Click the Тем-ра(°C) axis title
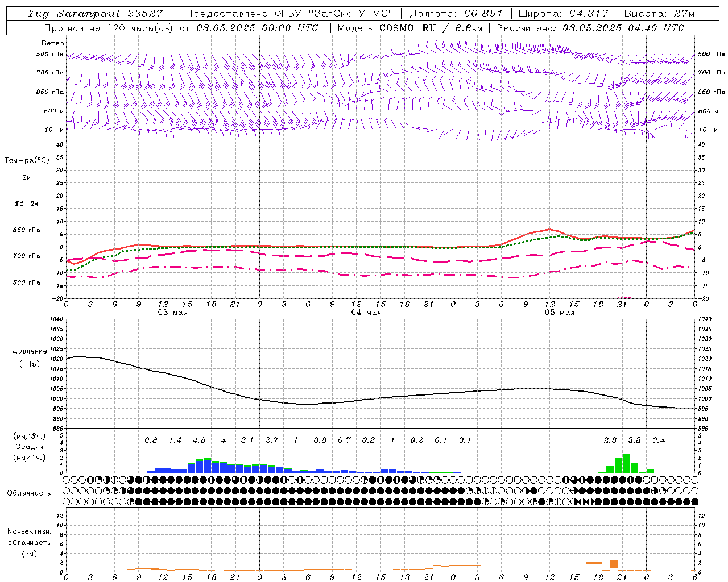Screen dimensions: 728x582 27,161
